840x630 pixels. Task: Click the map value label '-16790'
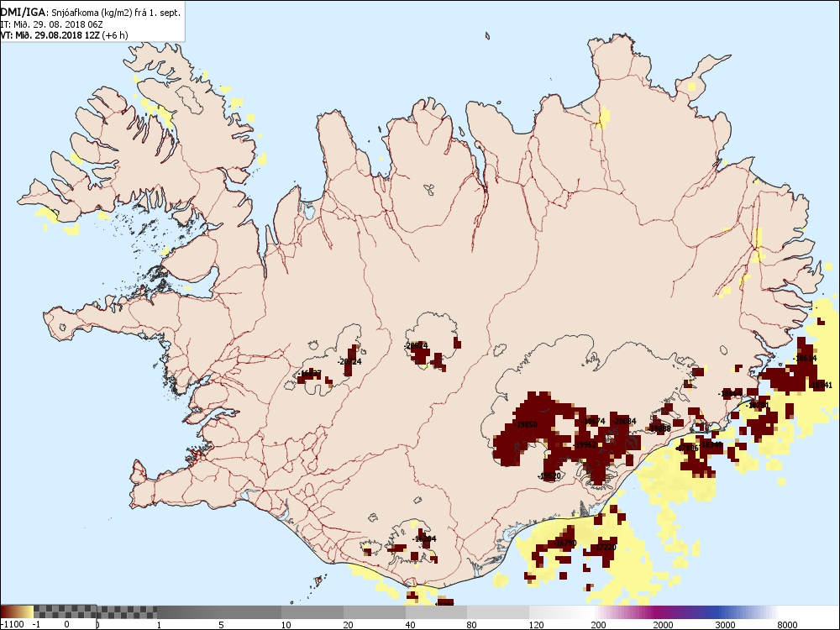[564, 543]
